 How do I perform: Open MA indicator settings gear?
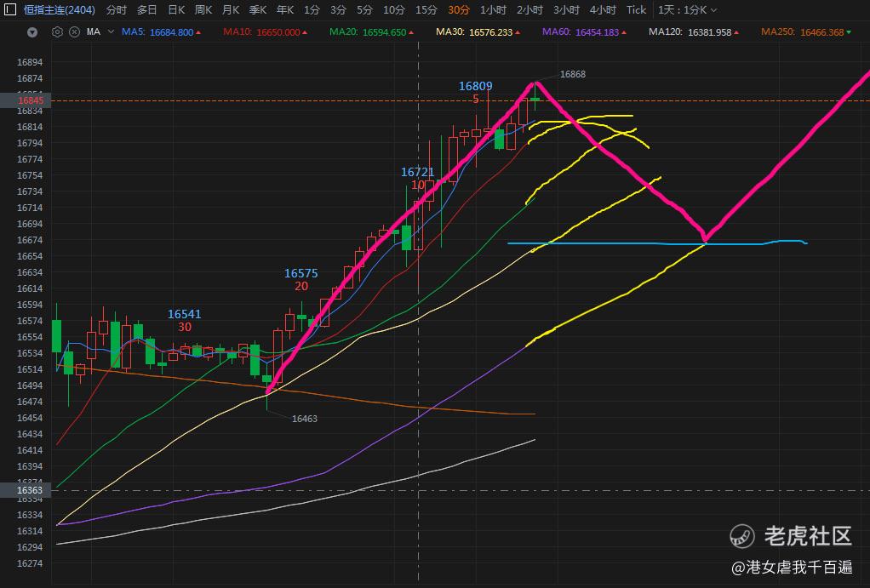coord(57,32)
